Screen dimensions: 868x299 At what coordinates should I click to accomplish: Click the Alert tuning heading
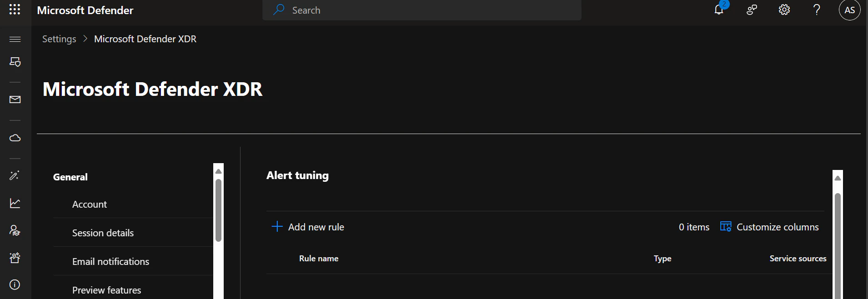tap(297, 175)
